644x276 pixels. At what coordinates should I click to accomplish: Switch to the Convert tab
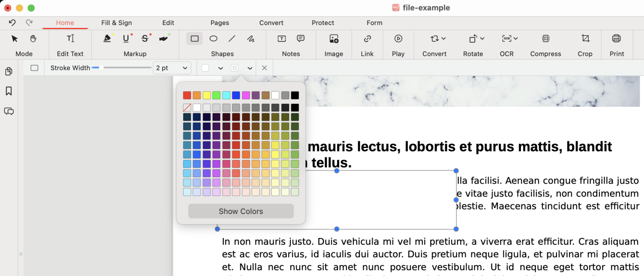(271, 23)
